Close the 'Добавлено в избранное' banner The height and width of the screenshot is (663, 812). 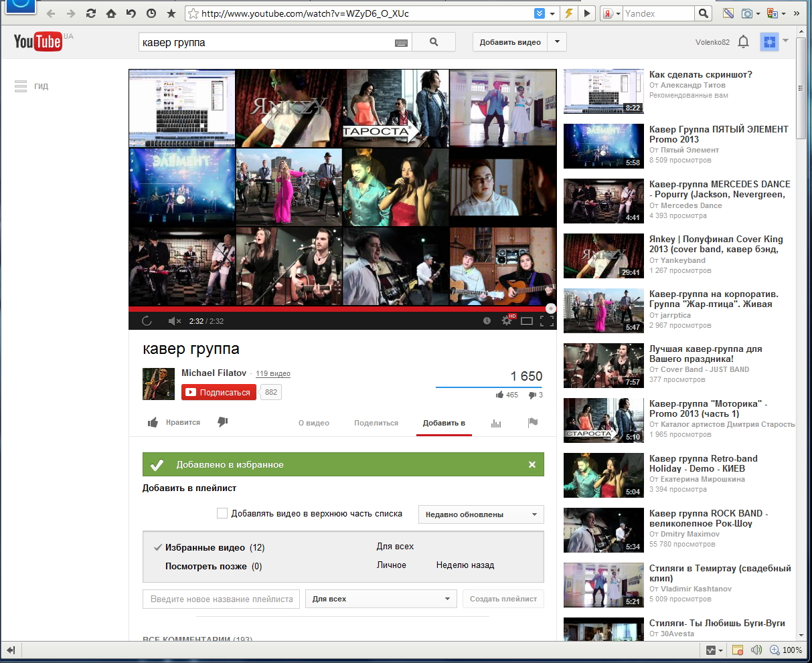(x=532, y=464)
